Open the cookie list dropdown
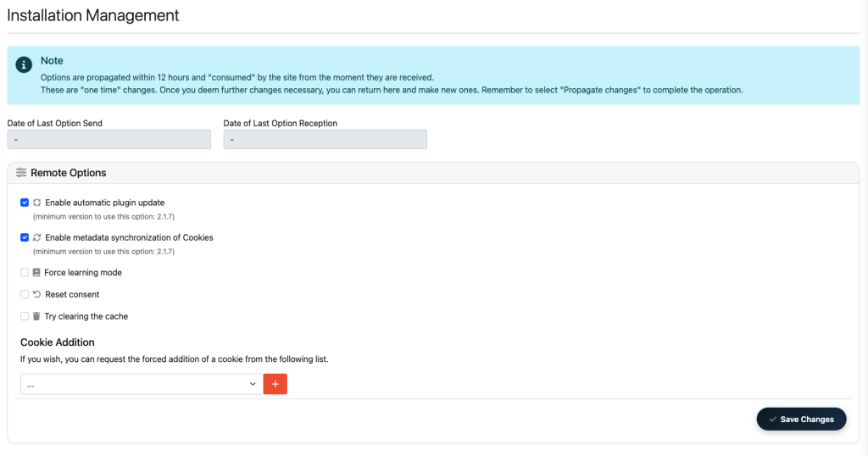 pos(141,385)
